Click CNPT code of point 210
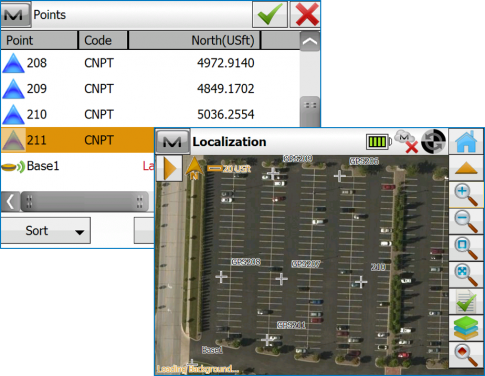 click(99, 114)
